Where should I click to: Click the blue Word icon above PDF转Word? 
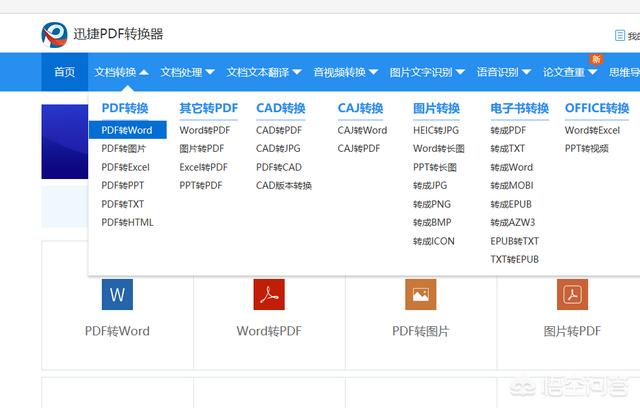117,295
